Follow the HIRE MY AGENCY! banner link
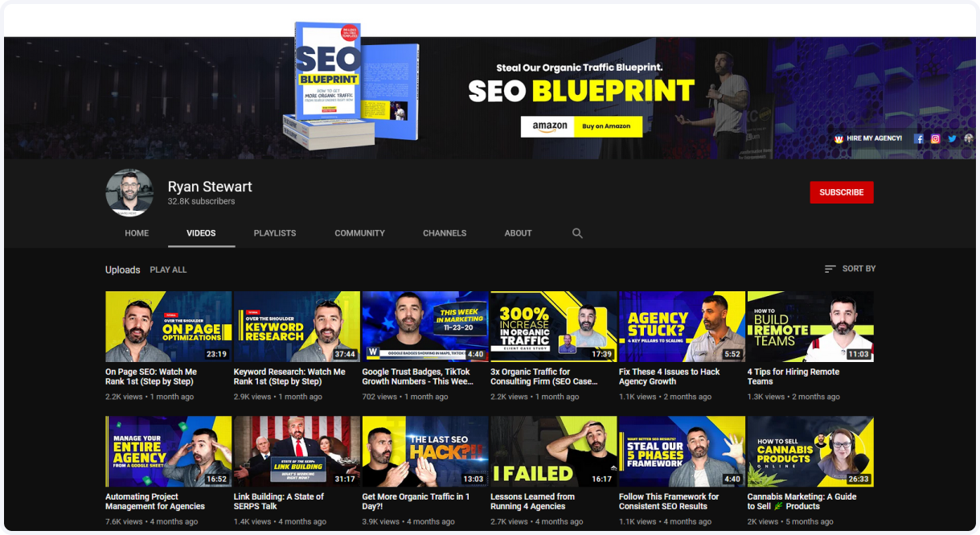The height and width of the screenshot is (535, 980). 868,138
